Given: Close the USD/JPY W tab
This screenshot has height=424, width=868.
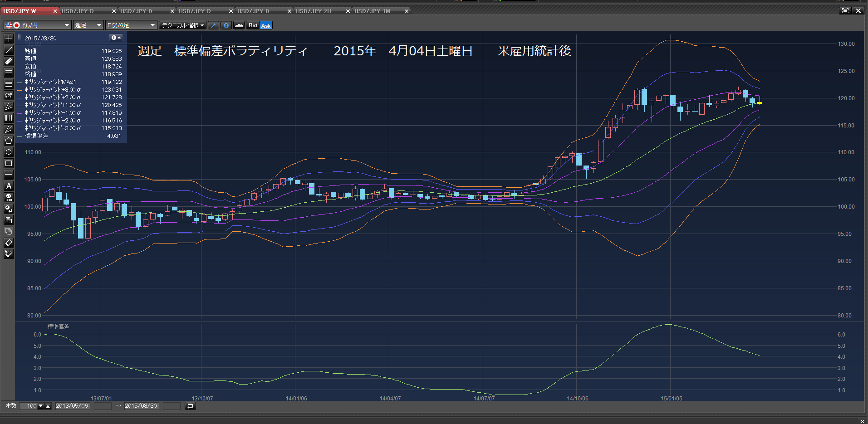Looking at the screenshot, I should [x=55, y=11].
